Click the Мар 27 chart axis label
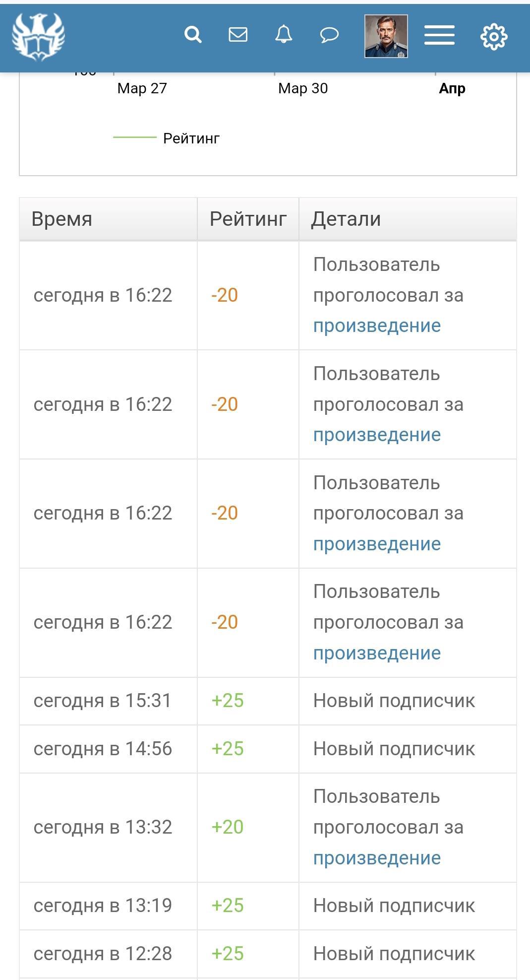The image size is (530, 980). click(142, 88)
